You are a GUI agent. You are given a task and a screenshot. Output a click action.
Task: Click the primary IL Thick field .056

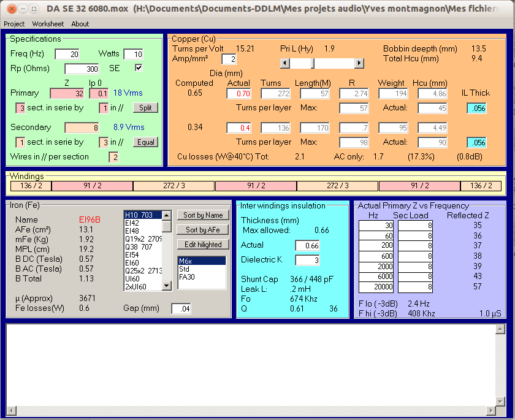click(476, 109)
